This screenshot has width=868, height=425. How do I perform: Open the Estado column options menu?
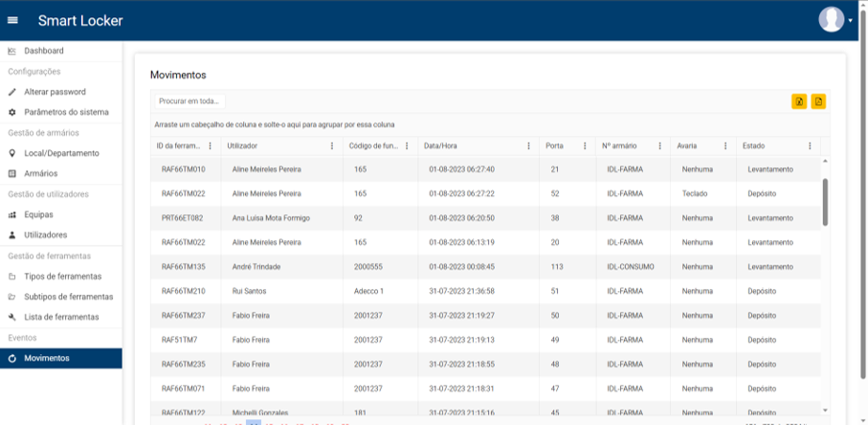tap(810, 146)
